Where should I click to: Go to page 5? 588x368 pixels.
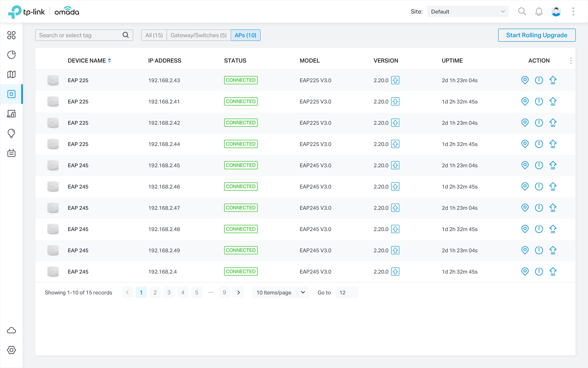click(197, 292)
